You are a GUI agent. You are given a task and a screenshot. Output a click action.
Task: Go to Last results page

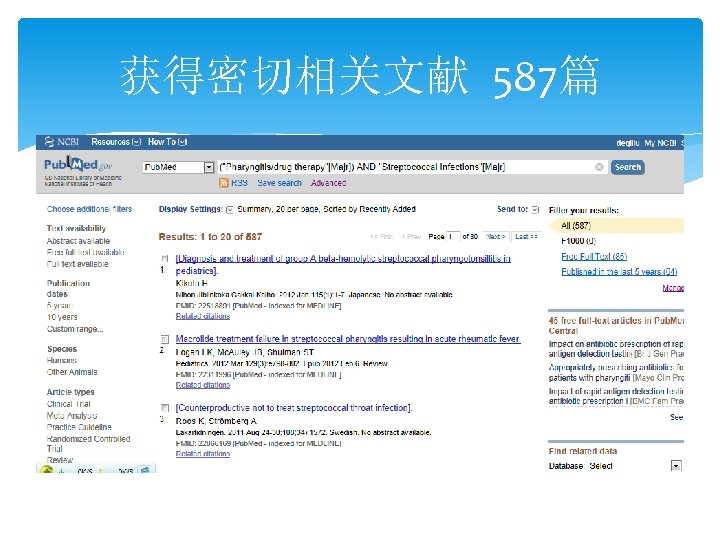click(x=526, y=236)
